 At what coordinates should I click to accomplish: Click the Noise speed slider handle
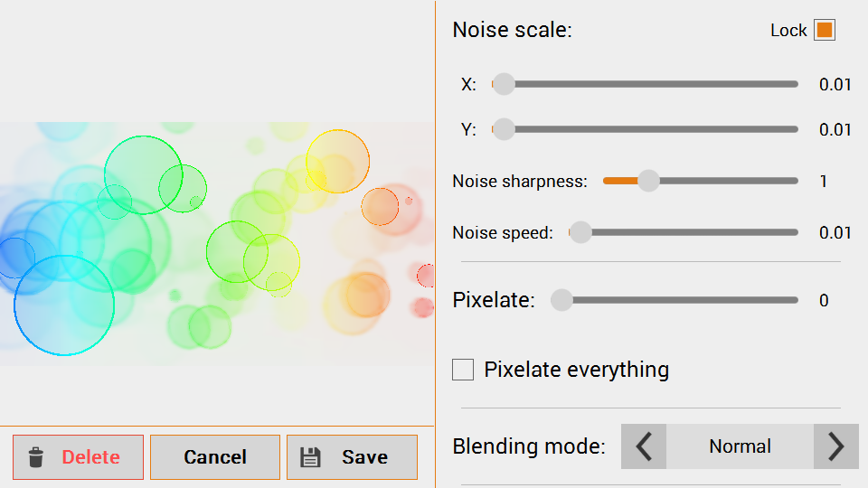580,232
